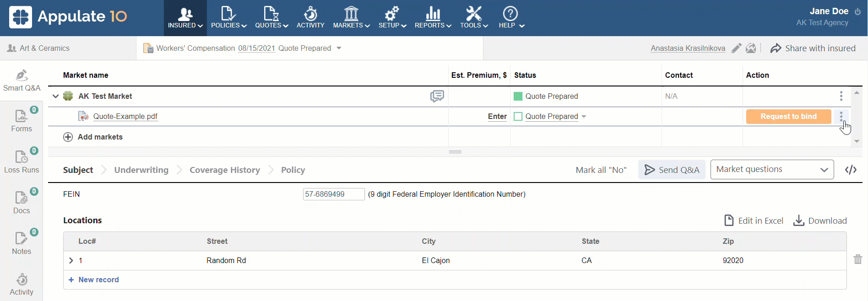This screenshot has width=868, height=301.
Task: Click the FEIN input field
Action: (334, 194)
